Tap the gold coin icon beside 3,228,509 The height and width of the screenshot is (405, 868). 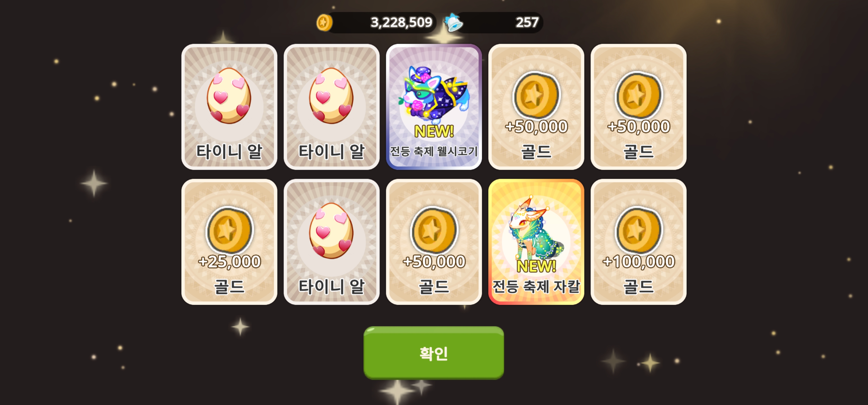pyautogui.click(x=324, y=22)
